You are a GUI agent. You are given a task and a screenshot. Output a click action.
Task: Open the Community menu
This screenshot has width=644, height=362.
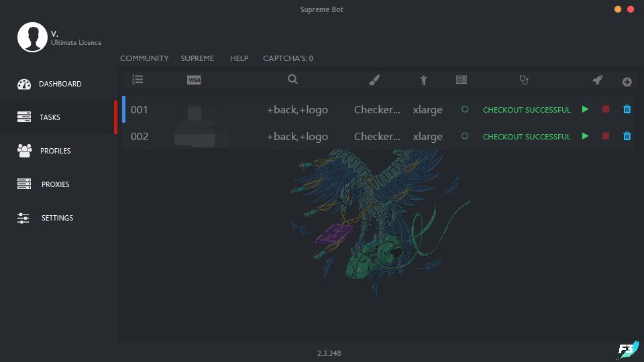[x=144, y=58]
